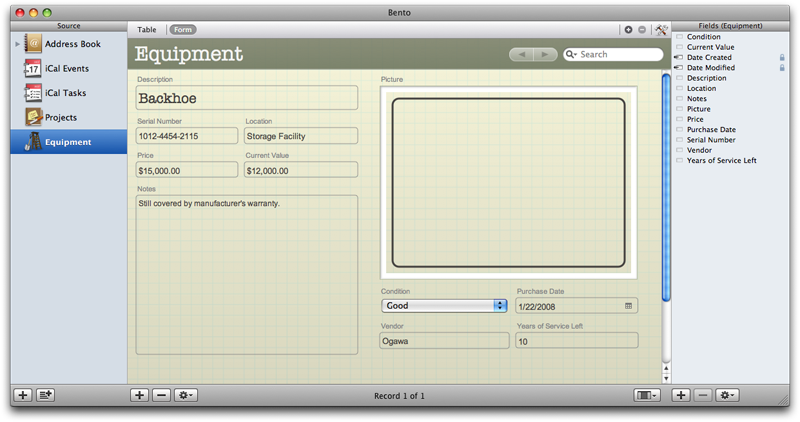Go to previous record arrow
This screenshot has height=422, width=800.
tap(521, 54)
